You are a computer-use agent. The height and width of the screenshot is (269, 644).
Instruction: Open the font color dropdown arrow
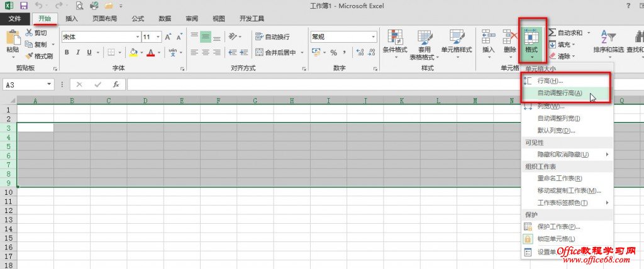(x=160, y=53)
